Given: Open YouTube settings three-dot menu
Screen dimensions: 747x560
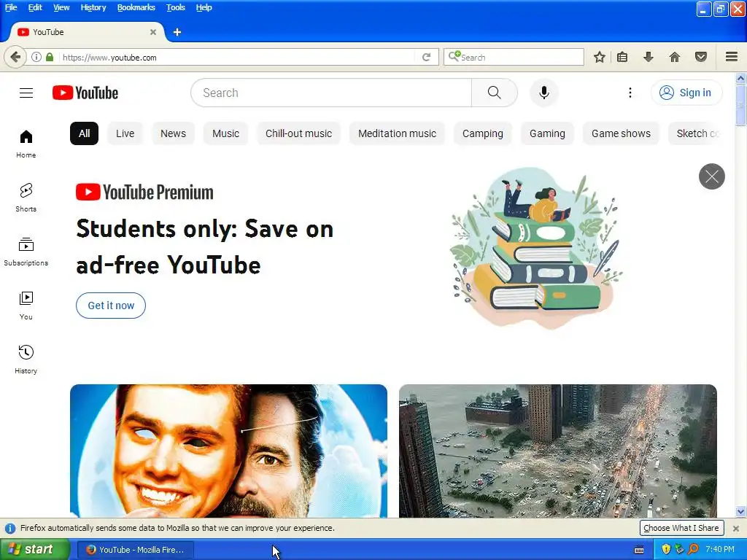Looking at the screenshot, I should 630,93.
